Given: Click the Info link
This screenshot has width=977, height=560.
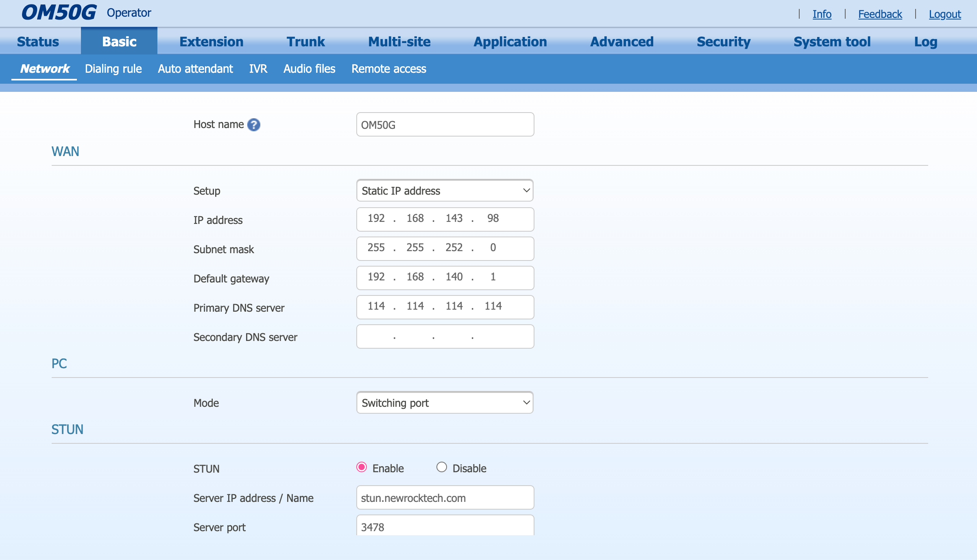Looking at the screenshot, I should pyautogui.click(x=822, y=14).
